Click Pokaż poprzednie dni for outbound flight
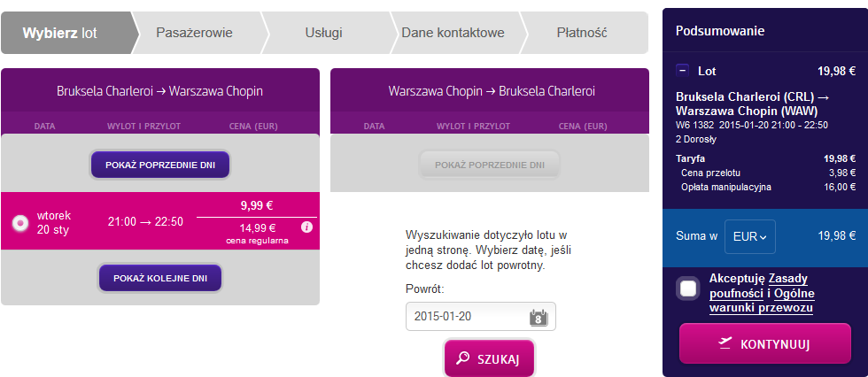The image size is (868, 377). (160, 165)
